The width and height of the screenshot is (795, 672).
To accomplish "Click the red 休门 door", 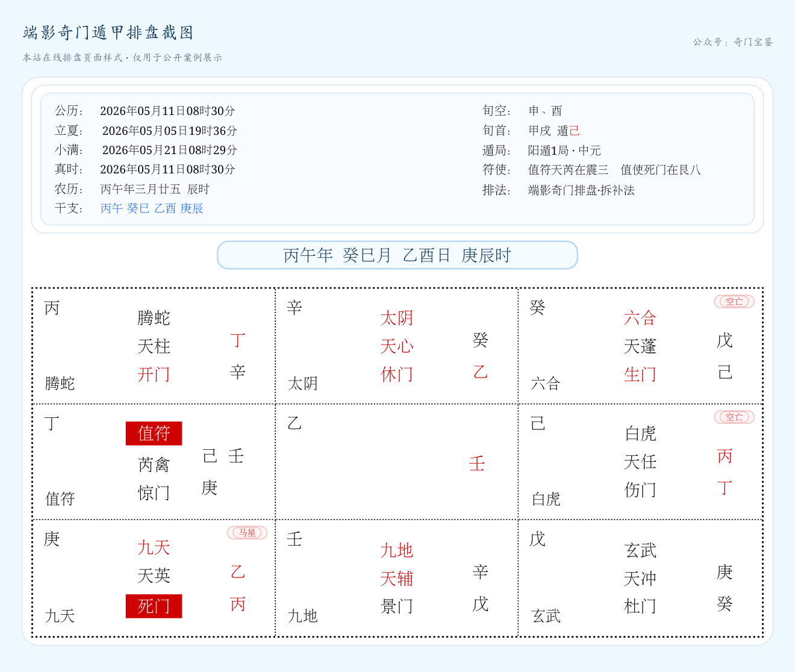I will click(396, 375).
